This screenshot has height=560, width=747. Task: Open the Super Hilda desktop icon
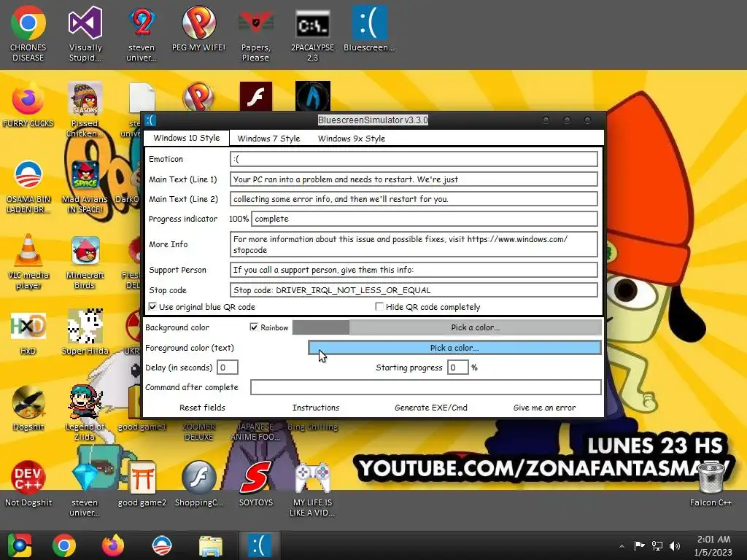pos(85,332)
